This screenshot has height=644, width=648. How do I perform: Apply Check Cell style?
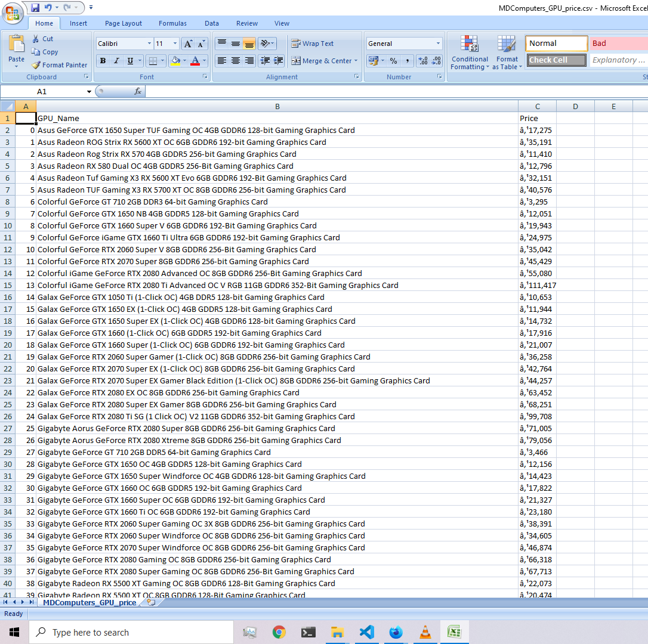coord(556,60)
